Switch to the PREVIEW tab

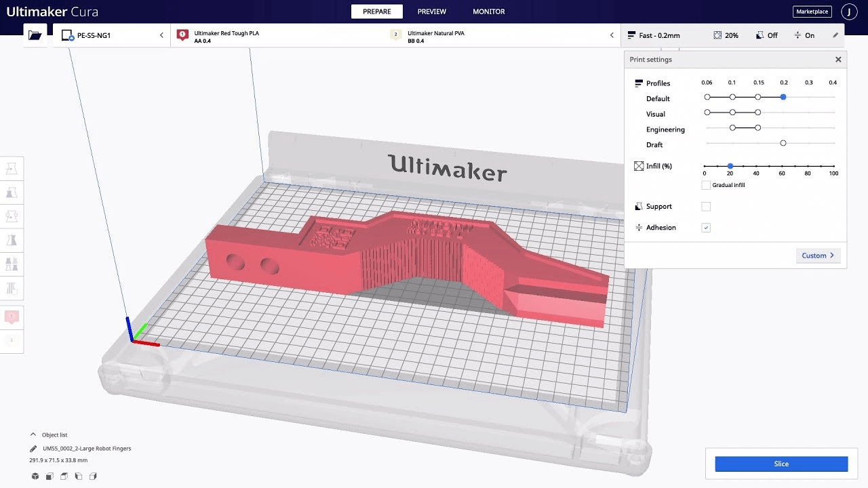(x=432, y=12)
